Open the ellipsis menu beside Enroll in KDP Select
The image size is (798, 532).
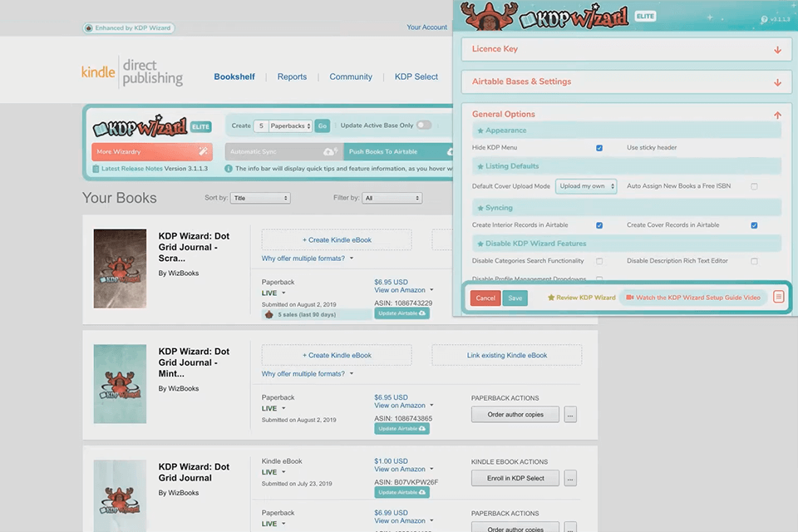(x=570, y=478)
